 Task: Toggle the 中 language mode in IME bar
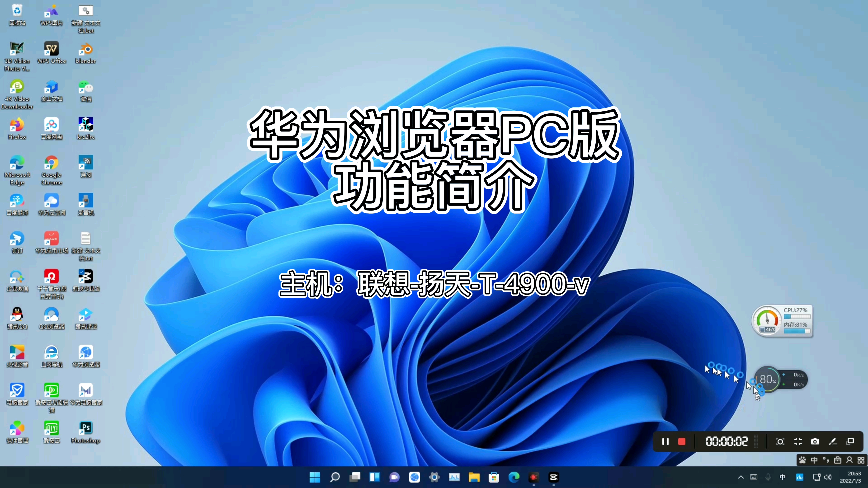point(814,460)
